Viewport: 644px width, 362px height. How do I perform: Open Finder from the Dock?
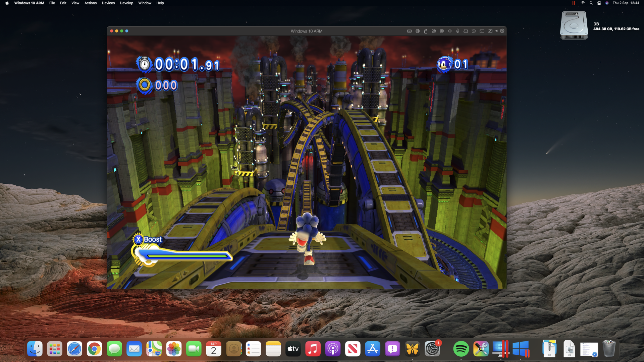35,349
